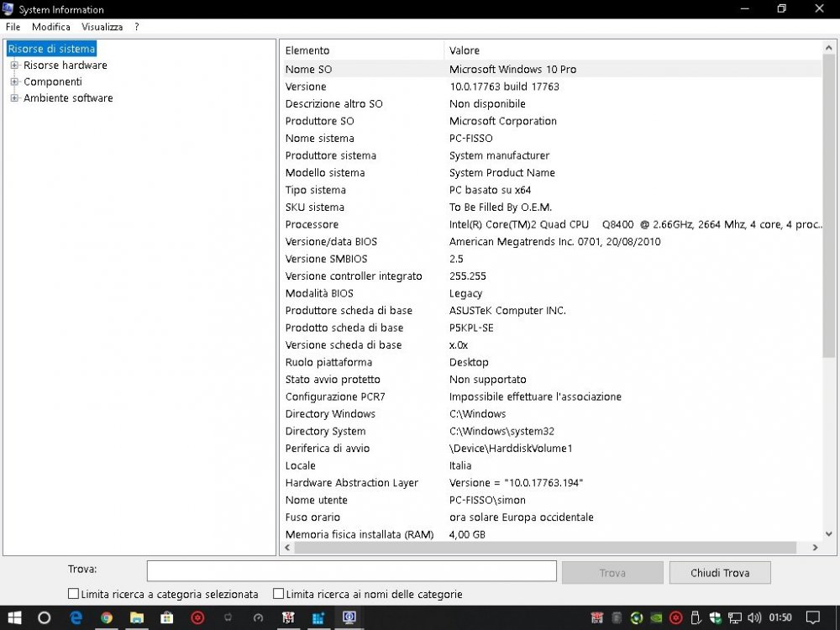The height and width of the screenshot is (630, 840).
Task: Open File Explorer from the taskbar
Action: [137, 617]
